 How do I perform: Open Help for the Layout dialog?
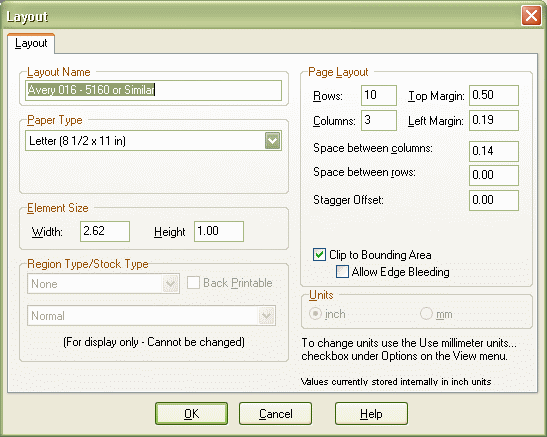point(371,414)
